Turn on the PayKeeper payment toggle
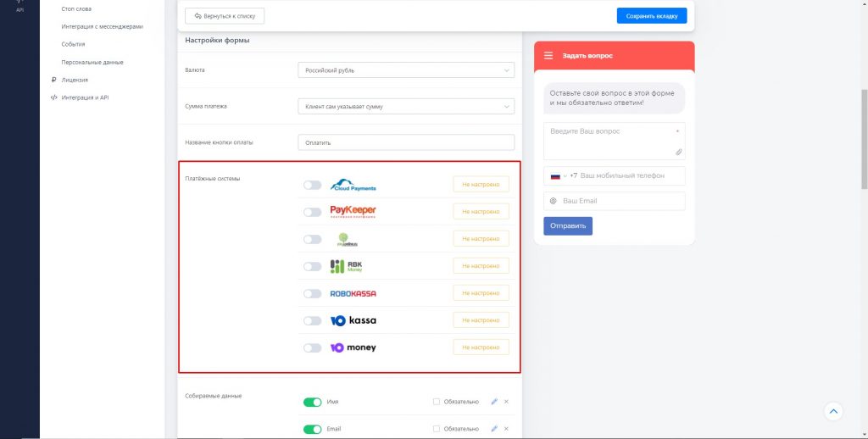This screenshot has width=868, height=439. point(313,212)
